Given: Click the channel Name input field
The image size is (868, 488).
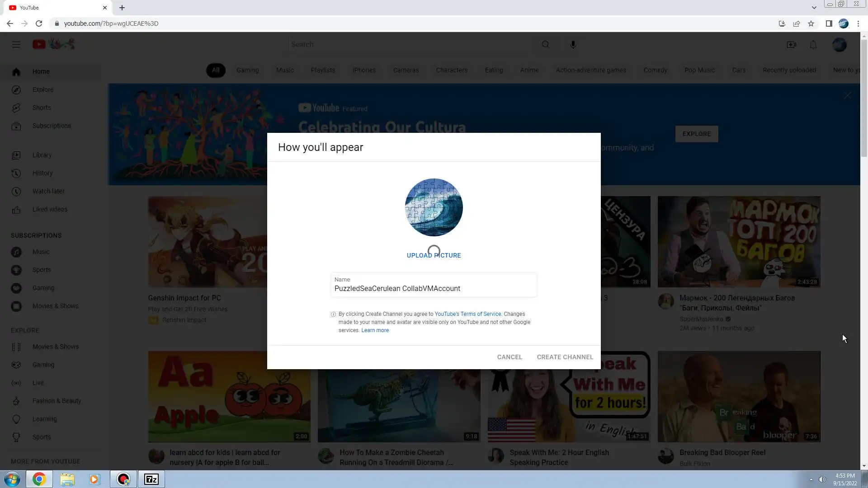Looking at the screenshot, I should [x=434, y=288].
